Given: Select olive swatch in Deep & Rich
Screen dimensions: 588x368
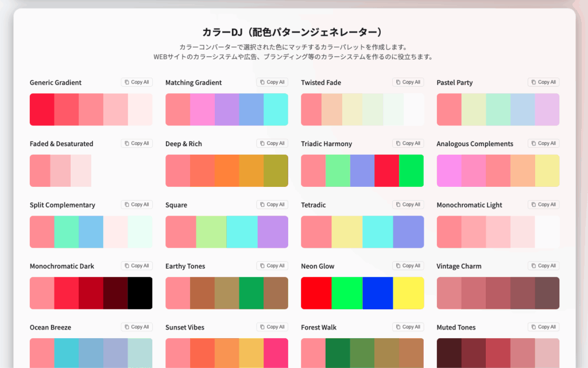Looking at the screenshot, I should tap(276, 170).
